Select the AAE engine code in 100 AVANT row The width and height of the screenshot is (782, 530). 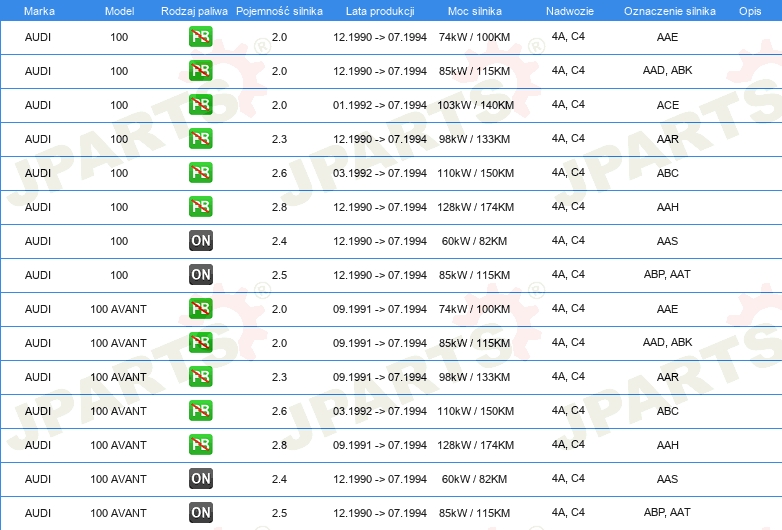coord(667,309)
